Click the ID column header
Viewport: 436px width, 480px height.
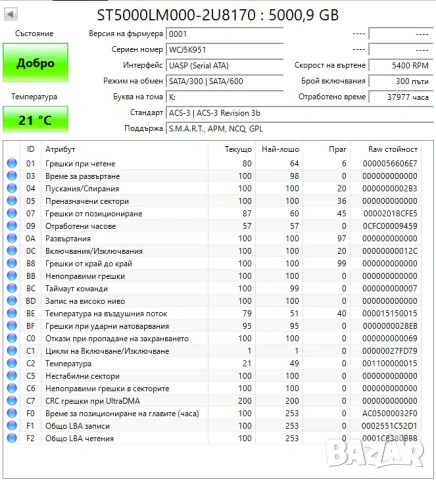click(30, 149)
